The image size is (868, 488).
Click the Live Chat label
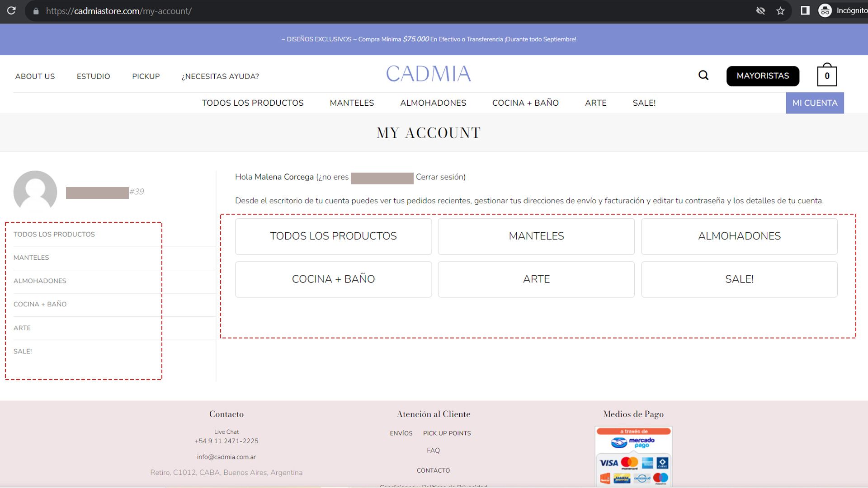click(226, 432)
